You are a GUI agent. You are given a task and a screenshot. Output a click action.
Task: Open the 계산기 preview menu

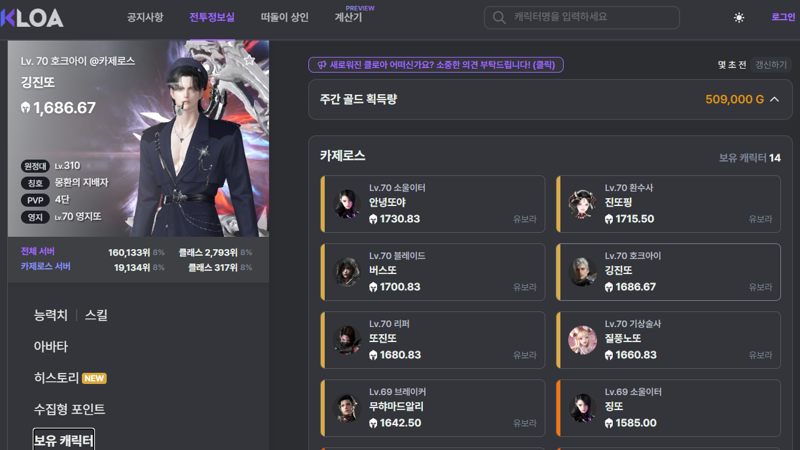[x=348, y=17]
